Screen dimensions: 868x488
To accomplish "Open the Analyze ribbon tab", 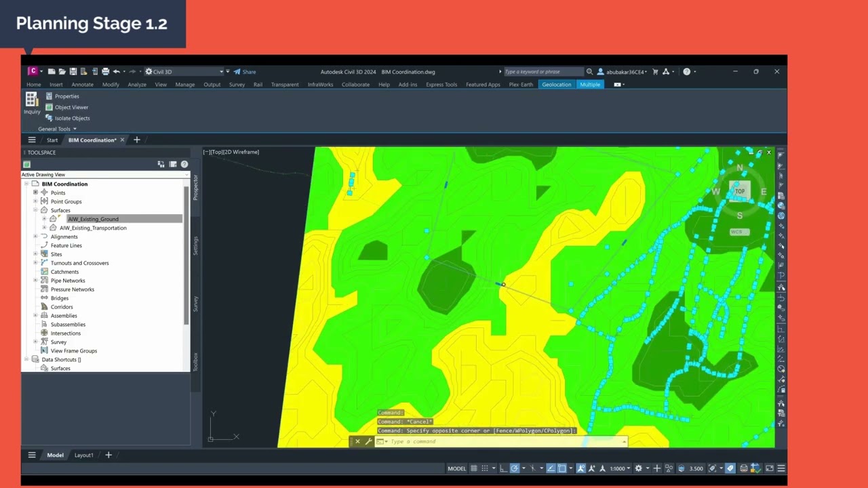I will 137,85.
